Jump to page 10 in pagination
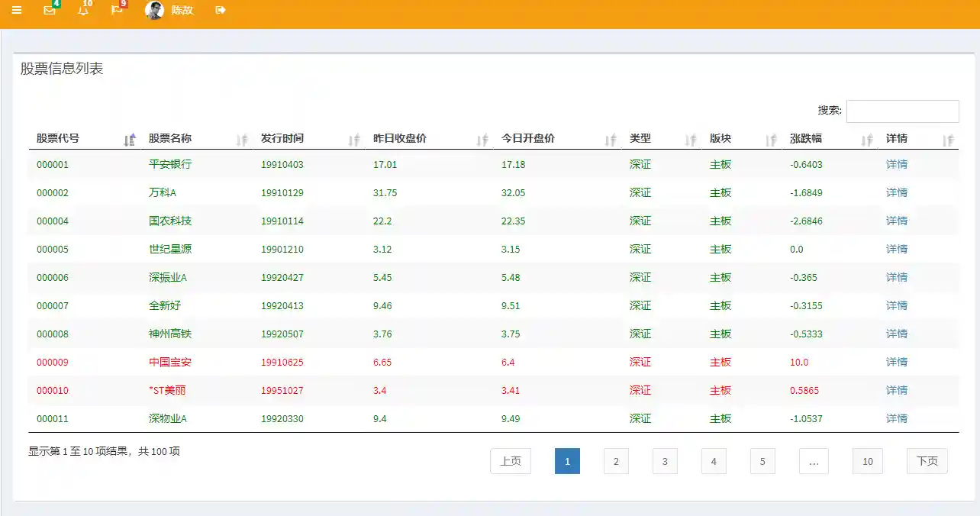980x516 pixels. tap(867, 461)
